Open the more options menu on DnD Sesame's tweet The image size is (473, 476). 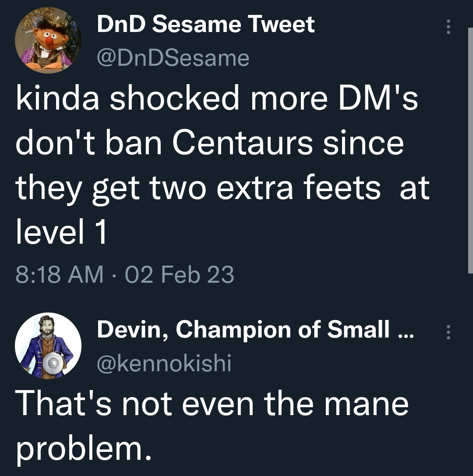[448, 27]
